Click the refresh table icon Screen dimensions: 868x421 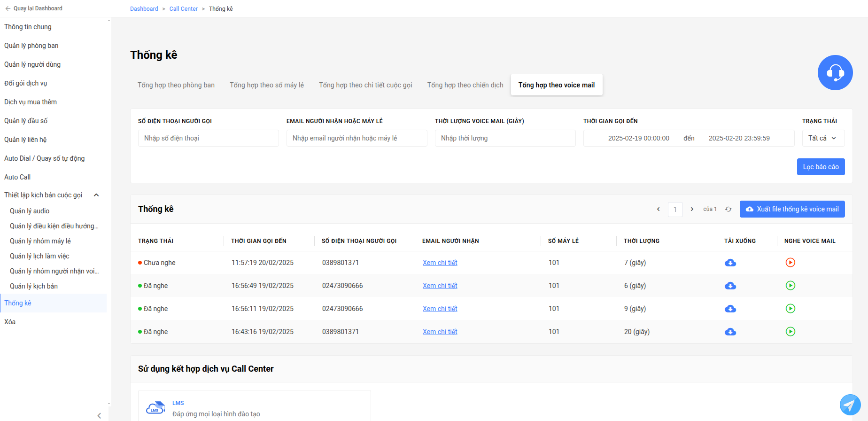pyautogui.click(x=728, y=209)
